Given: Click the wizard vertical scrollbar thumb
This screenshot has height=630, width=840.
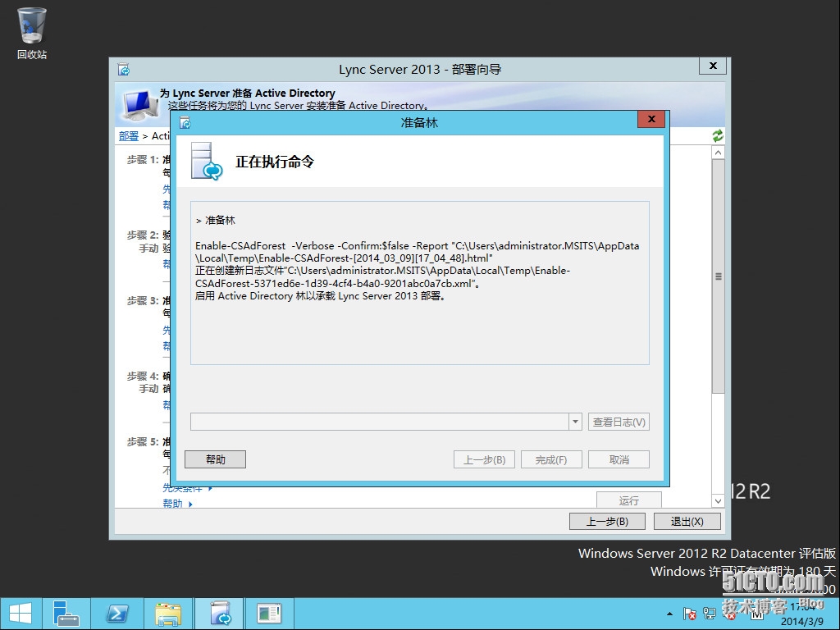Looking at the screenshot, I should (719, 276).
